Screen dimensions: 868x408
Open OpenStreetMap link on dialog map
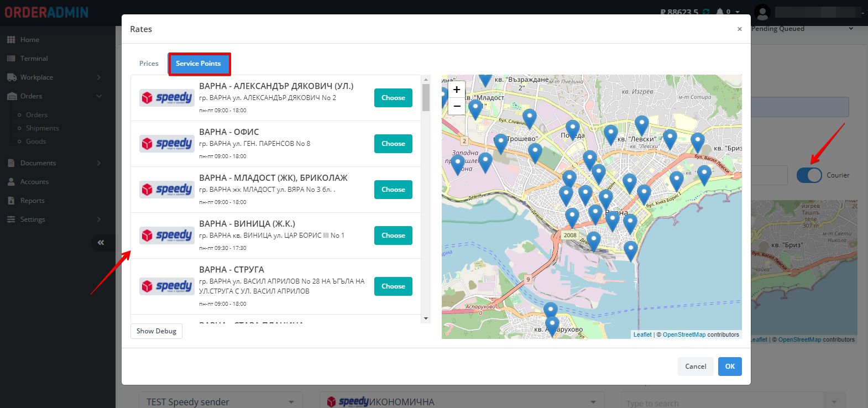click(684, 335)
